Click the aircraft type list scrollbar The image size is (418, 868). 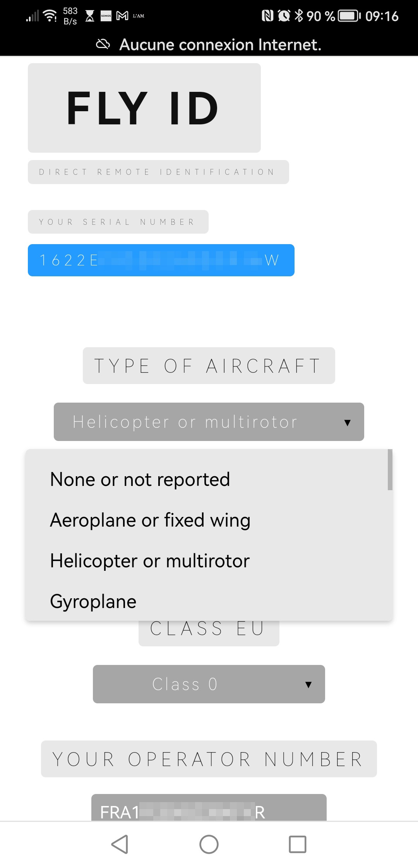(390, 470)
